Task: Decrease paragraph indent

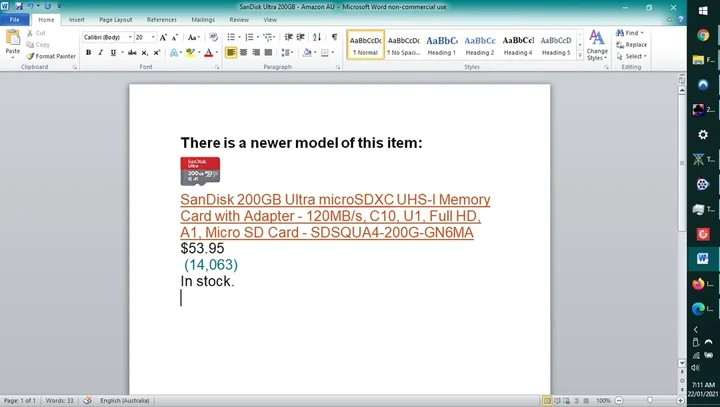Action: (x=288, y=37)
